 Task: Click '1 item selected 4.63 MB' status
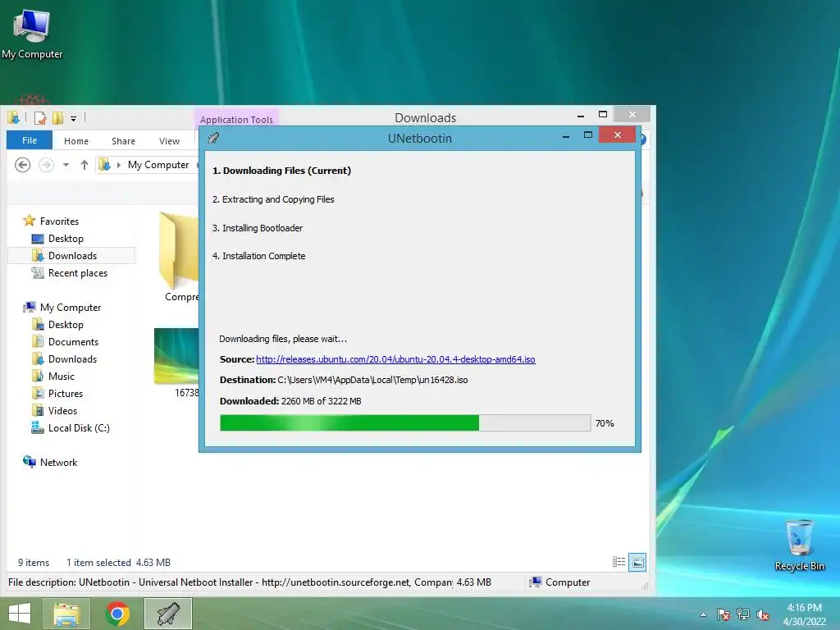[118, 563]
